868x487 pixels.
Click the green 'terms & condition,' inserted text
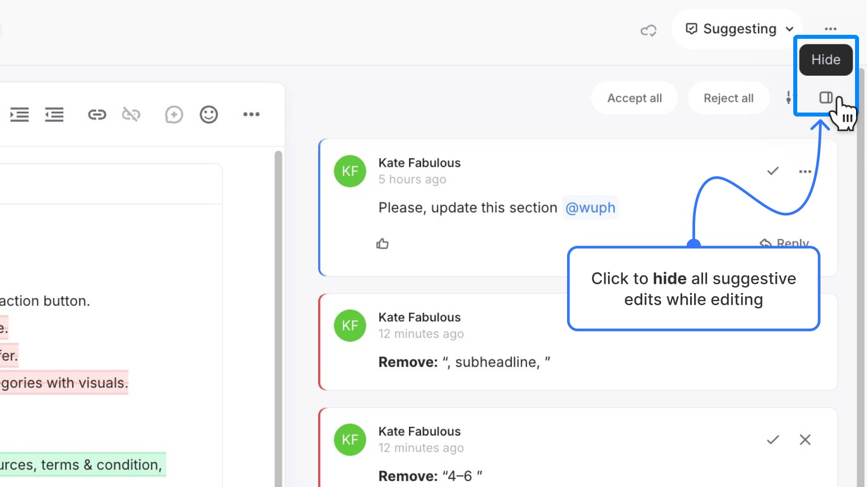click(x=101, y=465)
